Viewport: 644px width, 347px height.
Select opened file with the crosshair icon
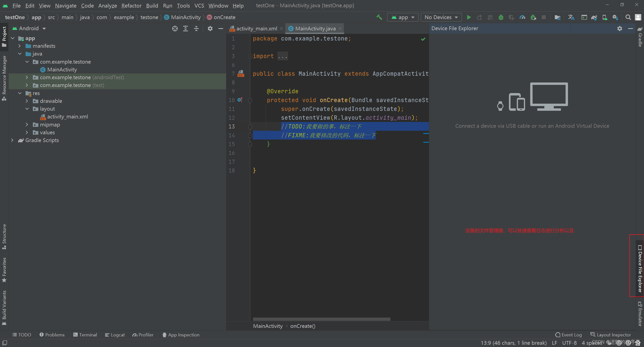click(x=175, y=28)
